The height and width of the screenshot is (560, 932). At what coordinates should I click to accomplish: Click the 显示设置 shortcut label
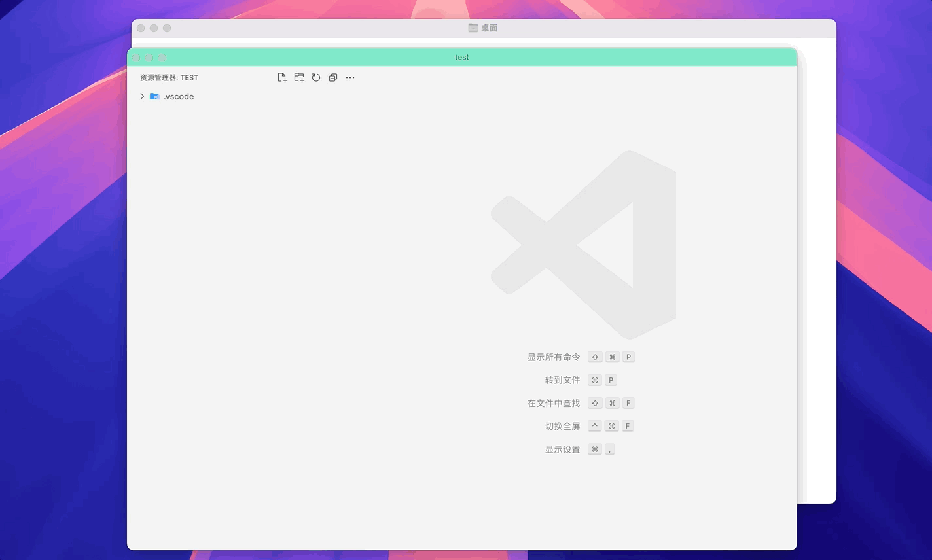(x=562, y=449)
